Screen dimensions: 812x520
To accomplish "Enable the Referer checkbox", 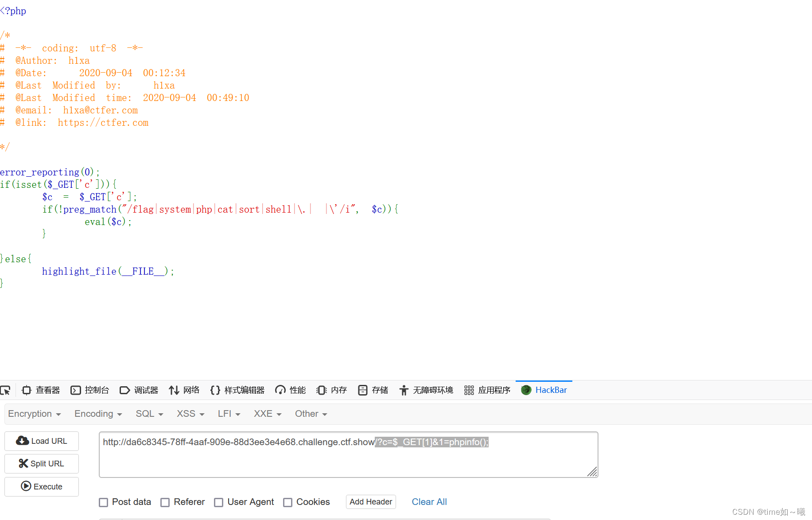I will click(165, 502).
